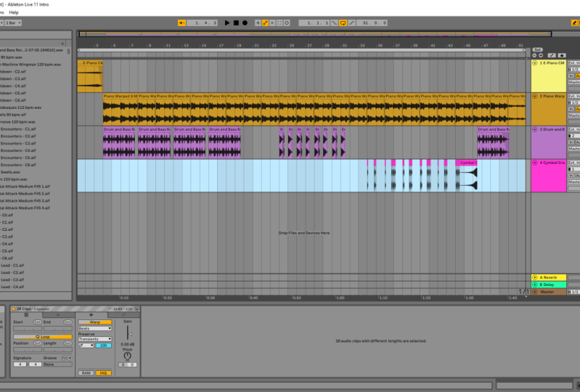Click the M button in clip title bar
The width and height of the screenshot is (580, 392).
pos(136,309)
